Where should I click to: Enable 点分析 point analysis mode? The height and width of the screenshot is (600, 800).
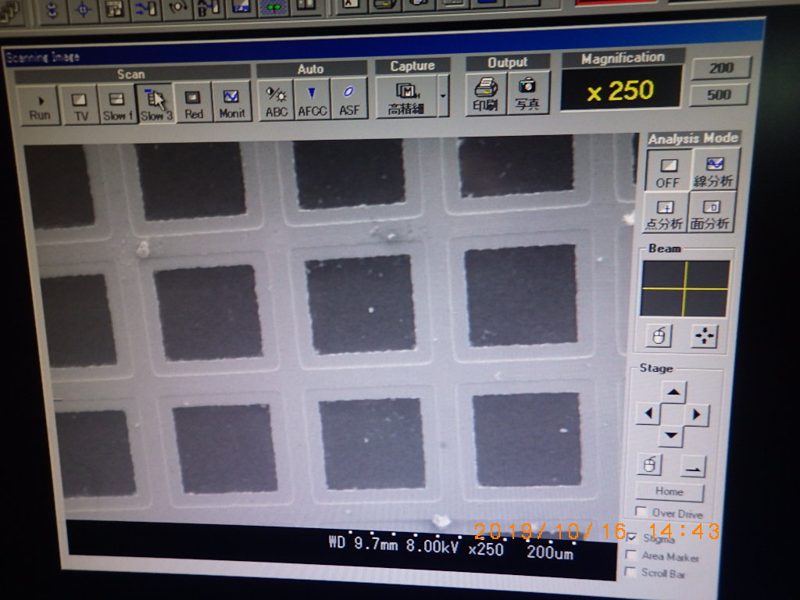(x=664, y=214)
